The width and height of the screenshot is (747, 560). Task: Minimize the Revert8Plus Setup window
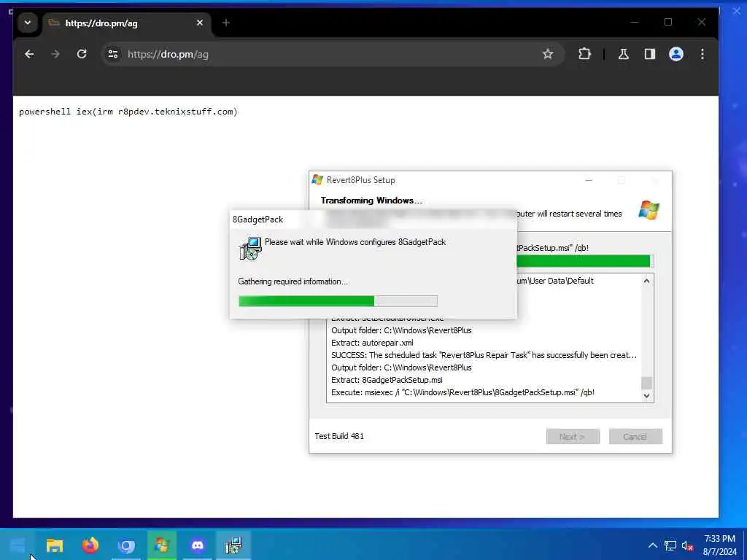click(x=589, y=180)
